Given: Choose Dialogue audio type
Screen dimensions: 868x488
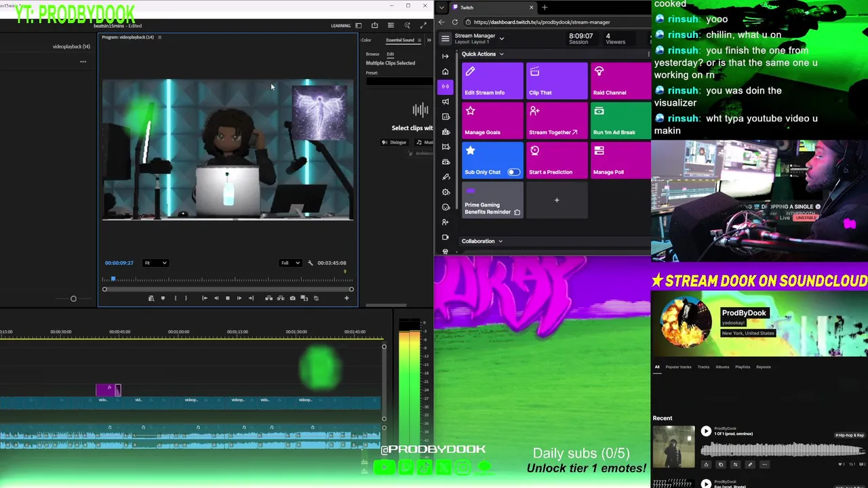Looking at the screenshot, I should click(x=394, y=142).
